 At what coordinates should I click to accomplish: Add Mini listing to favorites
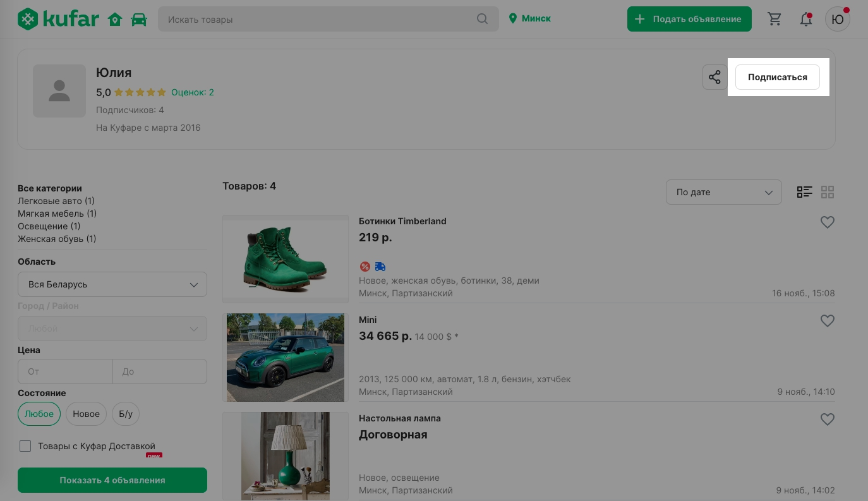[828, 321]
